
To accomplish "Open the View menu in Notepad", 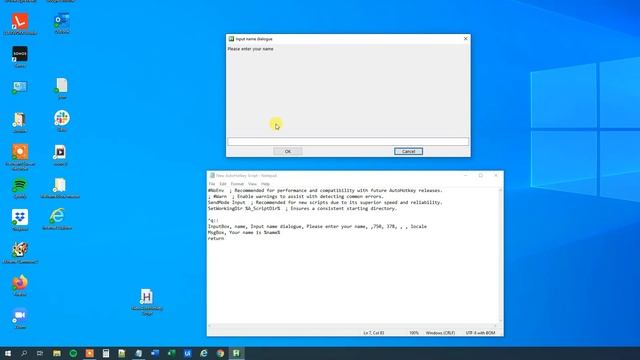I will (x=252, y=184).
